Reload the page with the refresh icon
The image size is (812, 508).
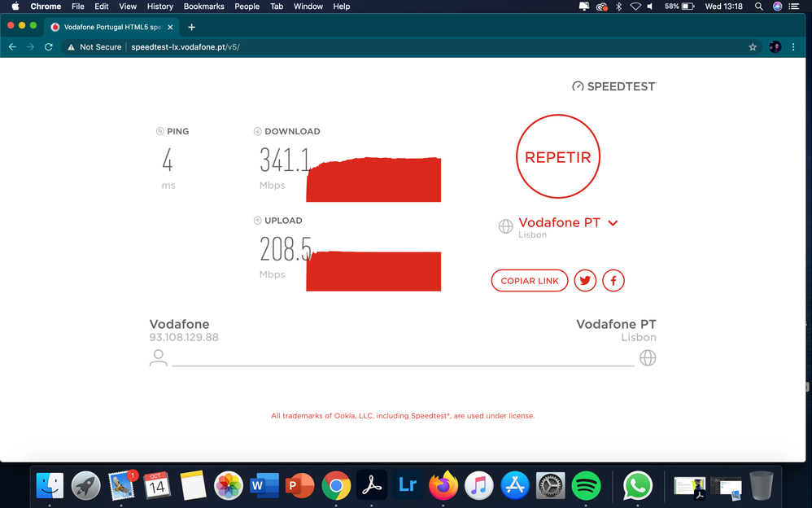pos(48,46)
